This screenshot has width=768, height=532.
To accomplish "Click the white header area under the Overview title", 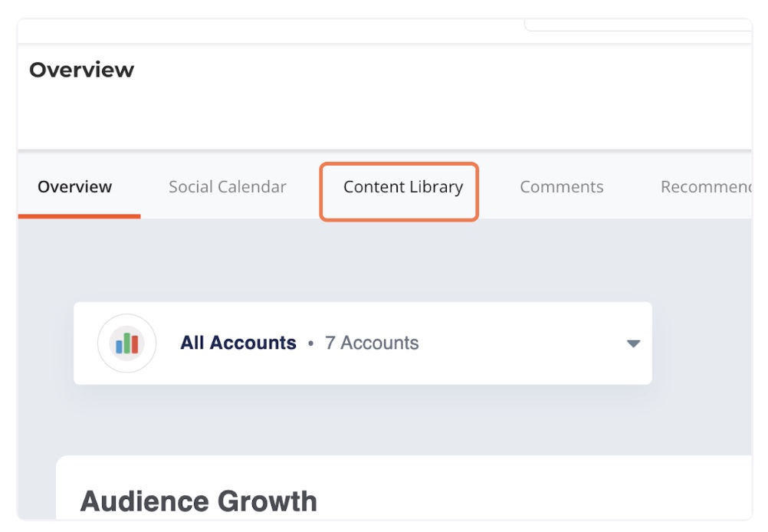I will (x=383, y=115).
